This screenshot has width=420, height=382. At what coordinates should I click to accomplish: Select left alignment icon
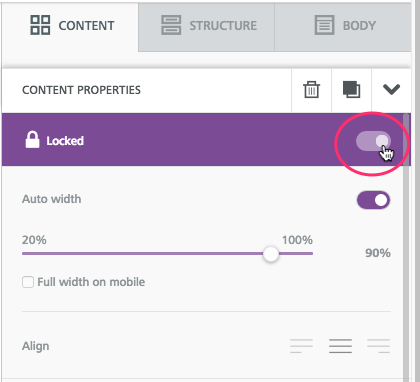(301, 346)
